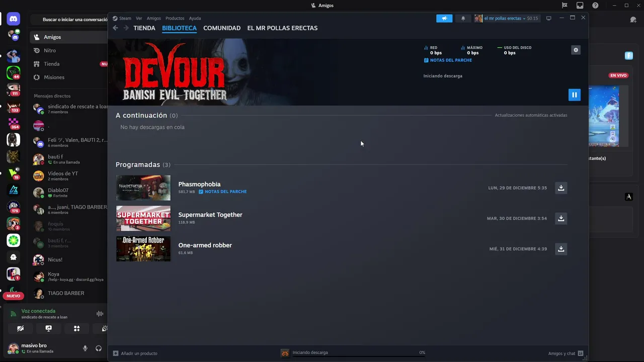The height and width of the screenshot is (362, 644).
Task: Open the bauti f direct message
Action: (69, 159)
